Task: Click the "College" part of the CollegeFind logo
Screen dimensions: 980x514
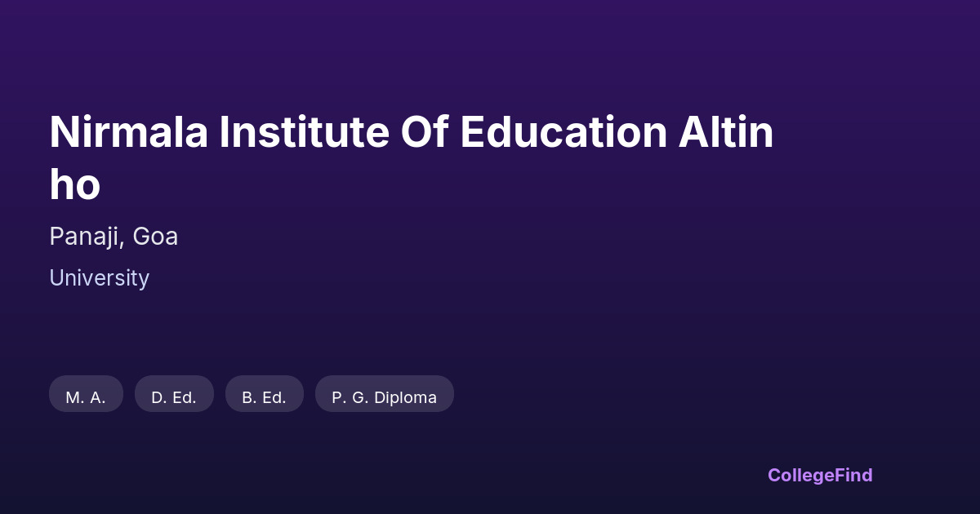Action: 801,475
